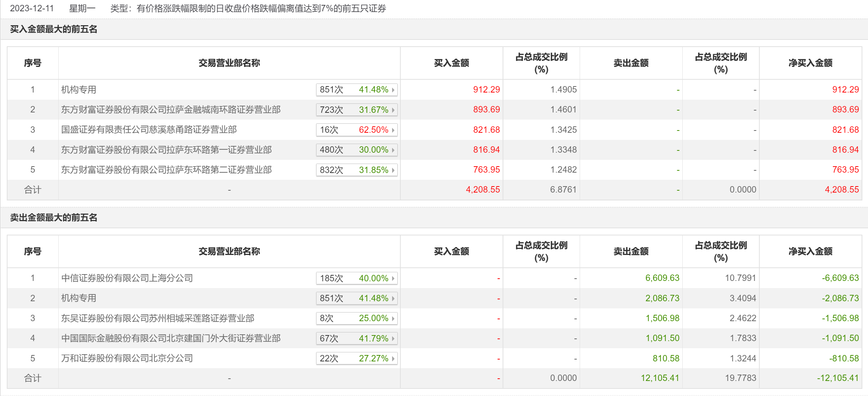Open 国盛证券慈溪慈甬路证券营业部 link

tap(149, 130)
